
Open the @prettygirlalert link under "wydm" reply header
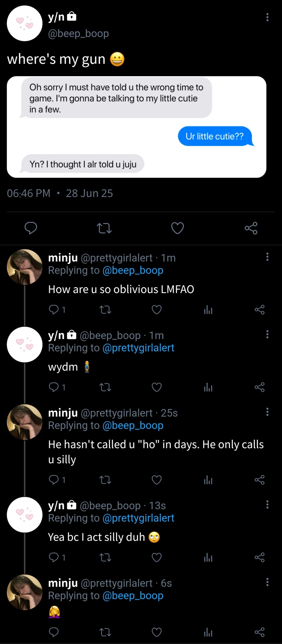coord(138,348)
